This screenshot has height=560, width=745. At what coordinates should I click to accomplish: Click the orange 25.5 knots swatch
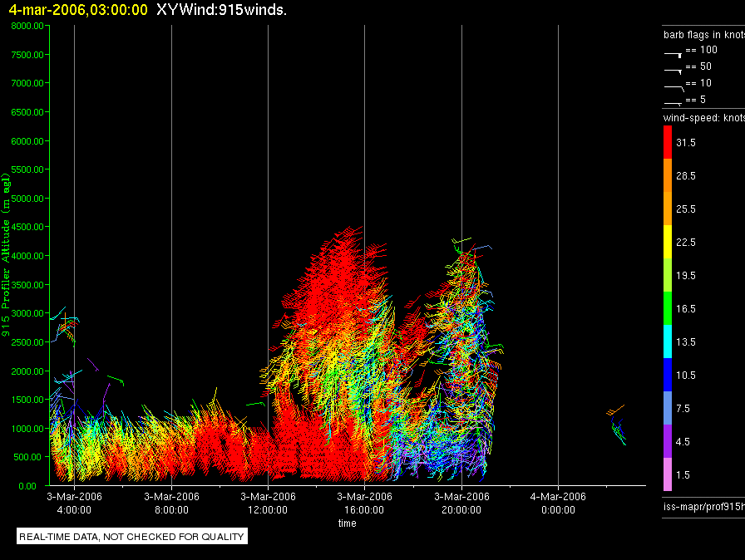(668, 209)
